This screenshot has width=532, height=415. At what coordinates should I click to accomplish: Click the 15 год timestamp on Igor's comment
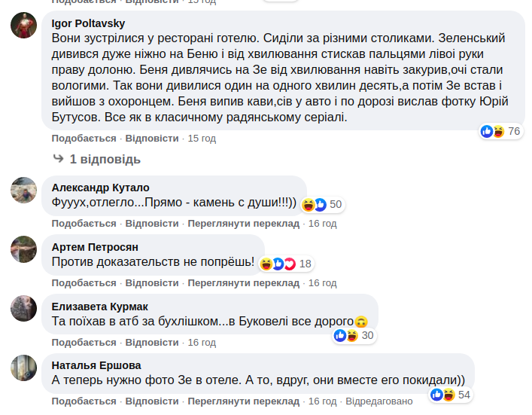[x=202, y=139]
